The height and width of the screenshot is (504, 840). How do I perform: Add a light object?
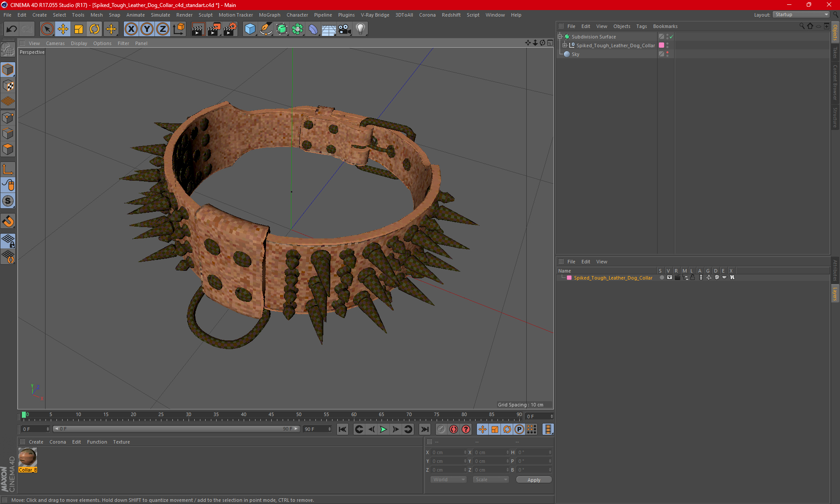pyautogui.click(x=360, y=29)
